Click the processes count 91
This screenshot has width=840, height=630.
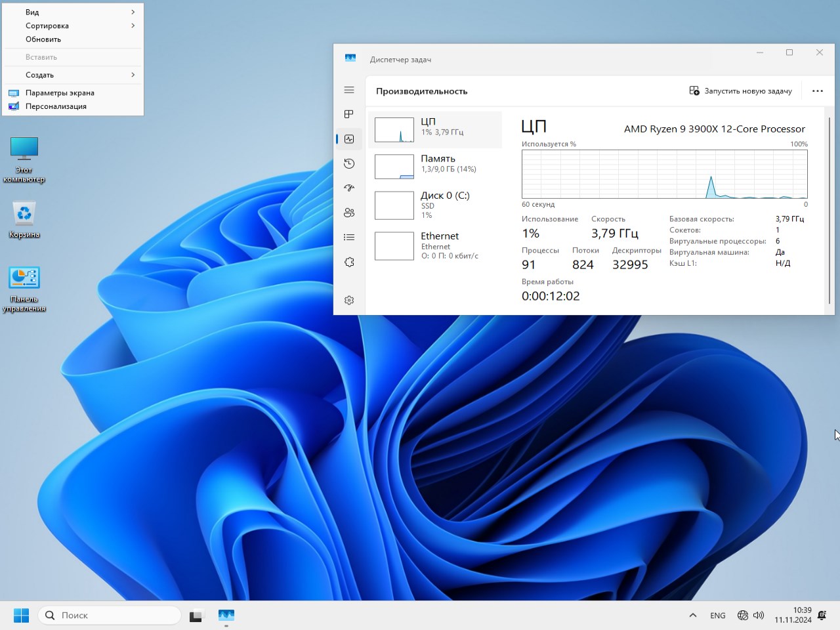coord(529,264)
